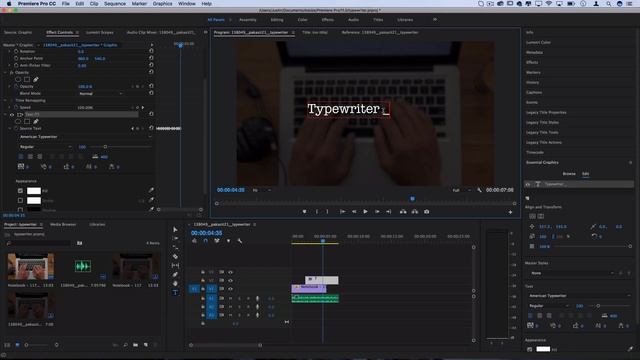Select the Razor tool in toolbar
This screenshot has height=360, width=640.
point(175,256)
